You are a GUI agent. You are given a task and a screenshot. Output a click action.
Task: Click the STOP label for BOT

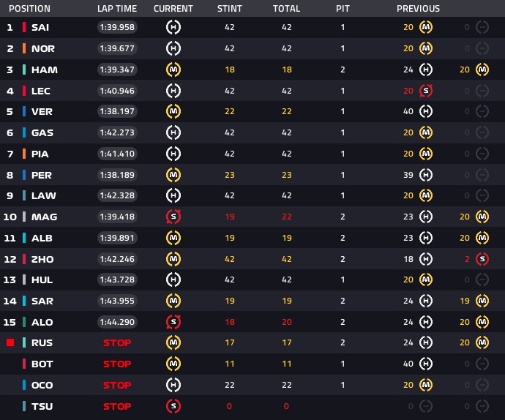coord(117,364)
